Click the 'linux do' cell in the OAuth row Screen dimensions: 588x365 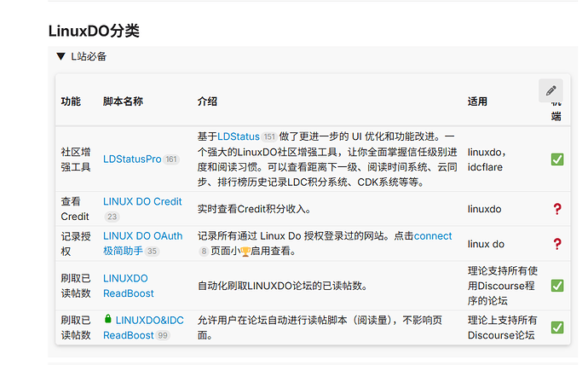click(x=486, y=244)
